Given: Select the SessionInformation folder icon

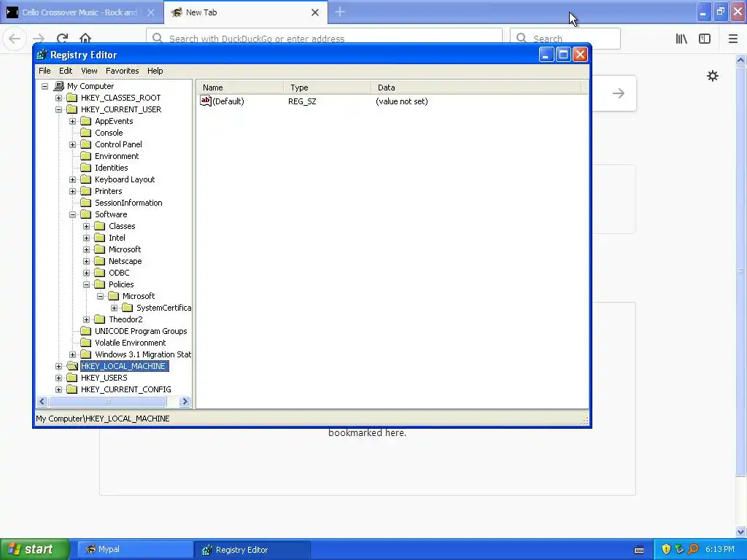Looking at the screenshot, I should point(86,203).
